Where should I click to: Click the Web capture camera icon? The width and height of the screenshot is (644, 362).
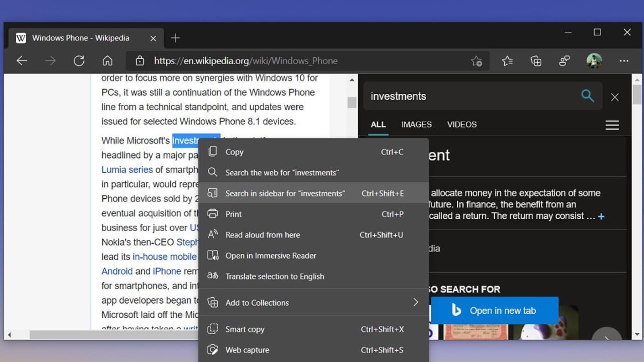pyautogui.click(x=213, y=350)
